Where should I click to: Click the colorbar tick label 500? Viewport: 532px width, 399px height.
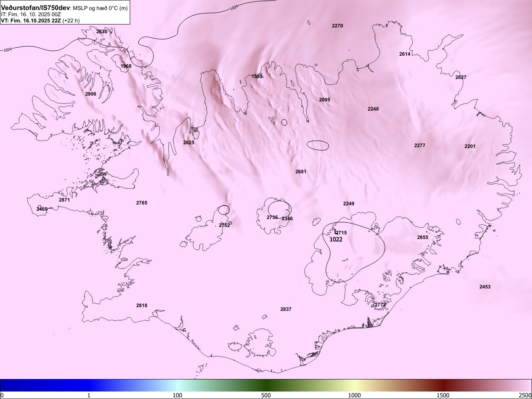coord(266,395)
